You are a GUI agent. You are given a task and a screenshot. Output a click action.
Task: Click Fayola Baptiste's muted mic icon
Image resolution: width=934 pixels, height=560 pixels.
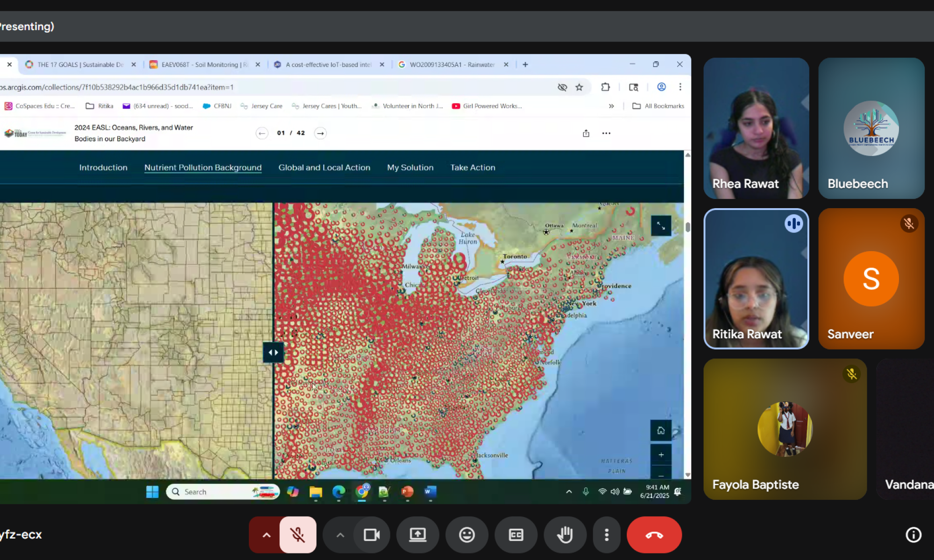pos(851,374)
